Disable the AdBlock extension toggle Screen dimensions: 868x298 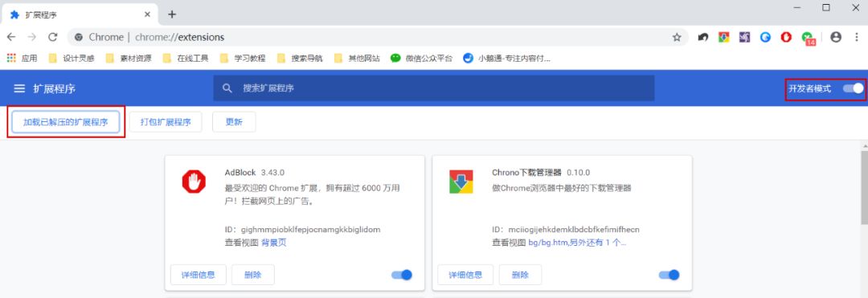[402, 275]
